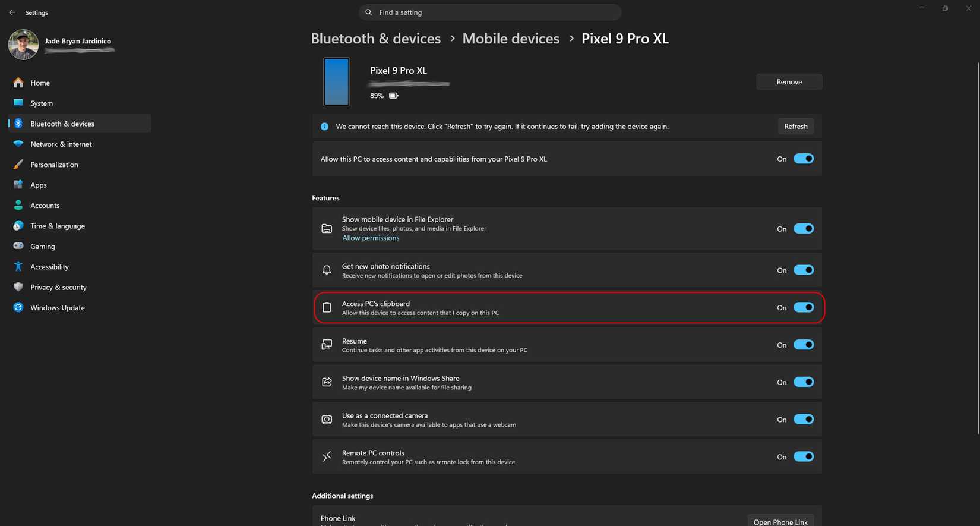Toggle the Resume feature switch

804,345
